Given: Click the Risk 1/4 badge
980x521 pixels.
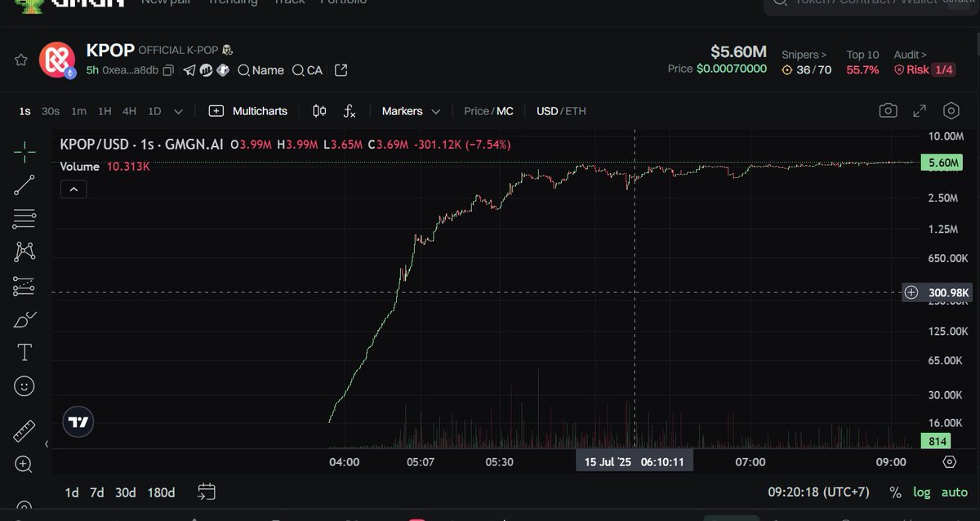Looking at the screenshot, I should 924,70.
